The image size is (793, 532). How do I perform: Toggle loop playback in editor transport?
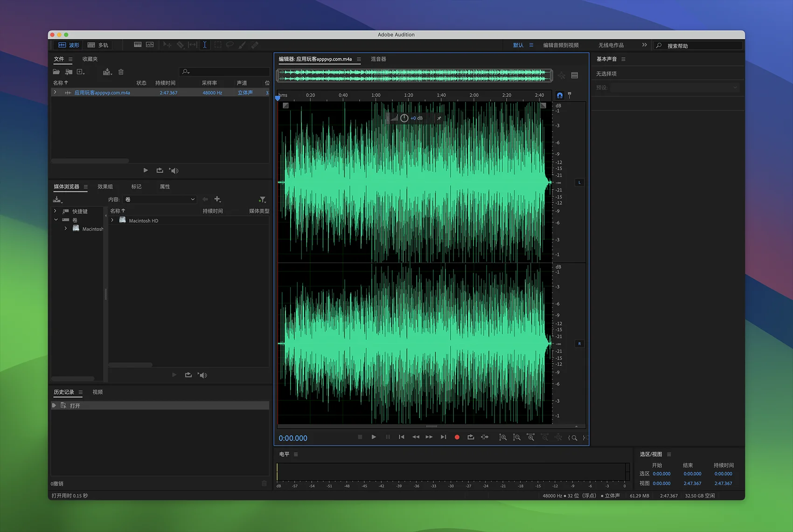[x=471, y=437]
